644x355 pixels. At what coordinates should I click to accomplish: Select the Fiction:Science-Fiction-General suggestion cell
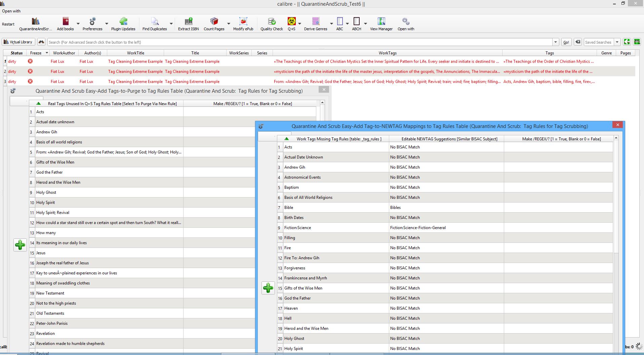(446, 228)
